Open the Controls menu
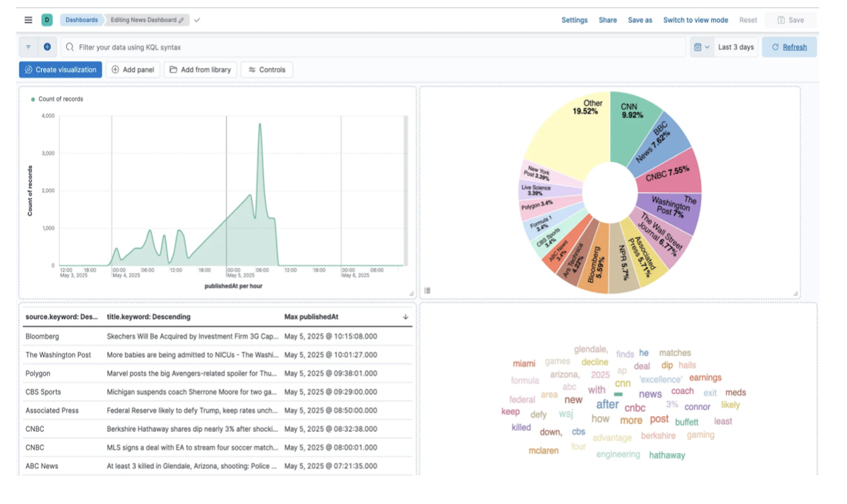Screen dimensions: 847x504 pyautogui.click(x=267, y=70)
